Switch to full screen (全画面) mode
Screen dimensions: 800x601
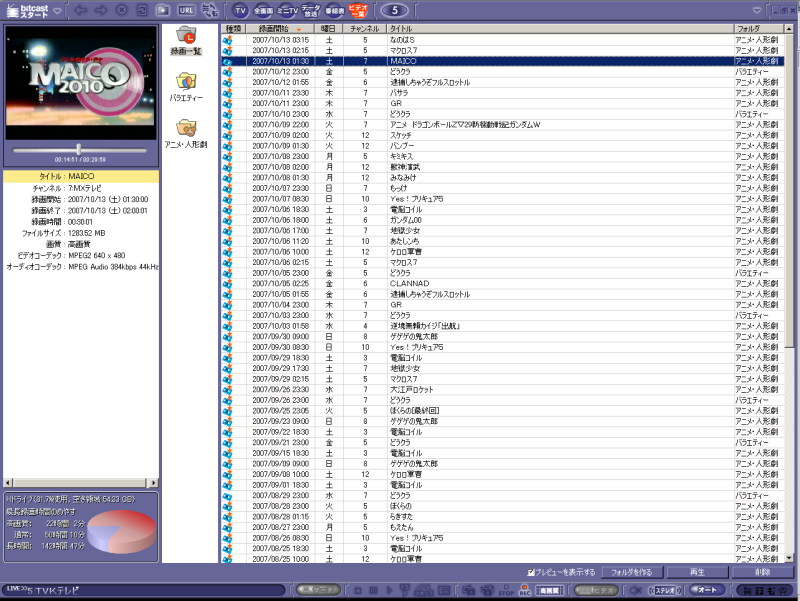coord(263,10)
